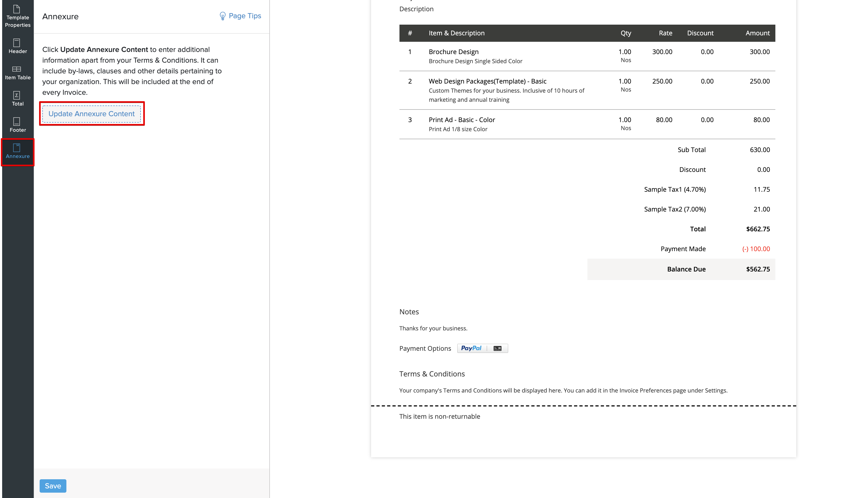Screen dimensions: 868x498
Task: Click Update Annexure Content button
Action: coord(91,114)
